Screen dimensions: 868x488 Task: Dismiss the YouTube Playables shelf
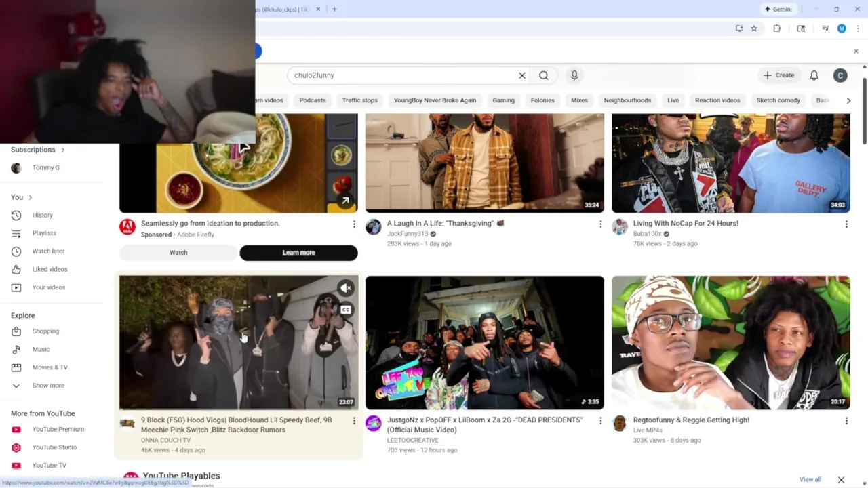[841, 480]
